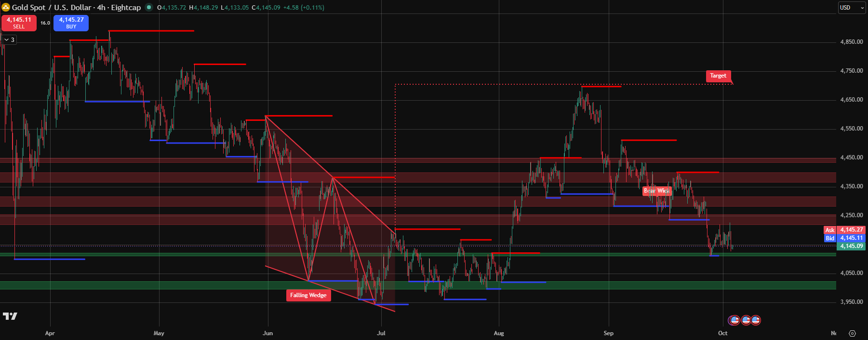Click the green 4,145.09 last price tag
The image size is (868, 340).
(852, 246)
